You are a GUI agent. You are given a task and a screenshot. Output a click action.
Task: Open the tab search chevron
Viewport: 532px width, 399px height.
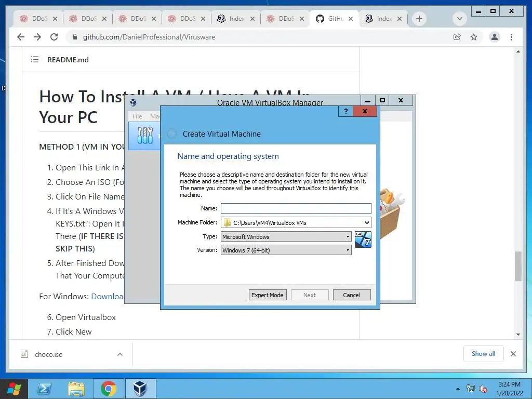coord(459,19)
